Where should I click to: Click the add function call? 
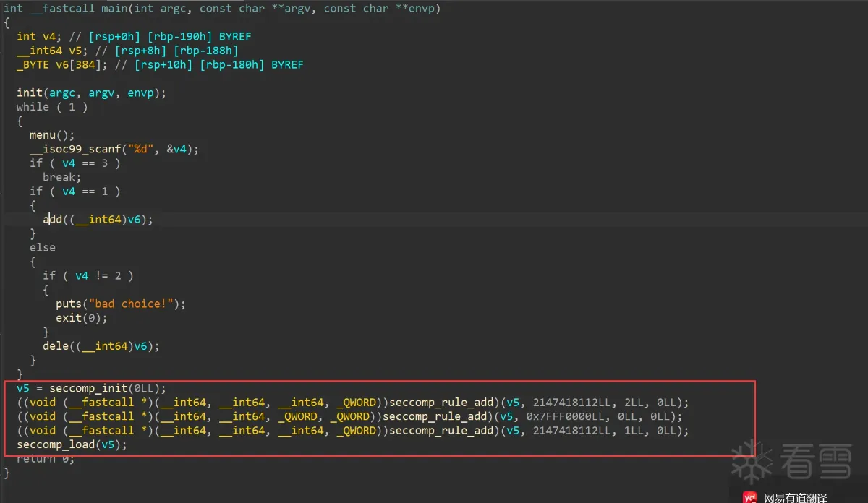tap(53, 219)
